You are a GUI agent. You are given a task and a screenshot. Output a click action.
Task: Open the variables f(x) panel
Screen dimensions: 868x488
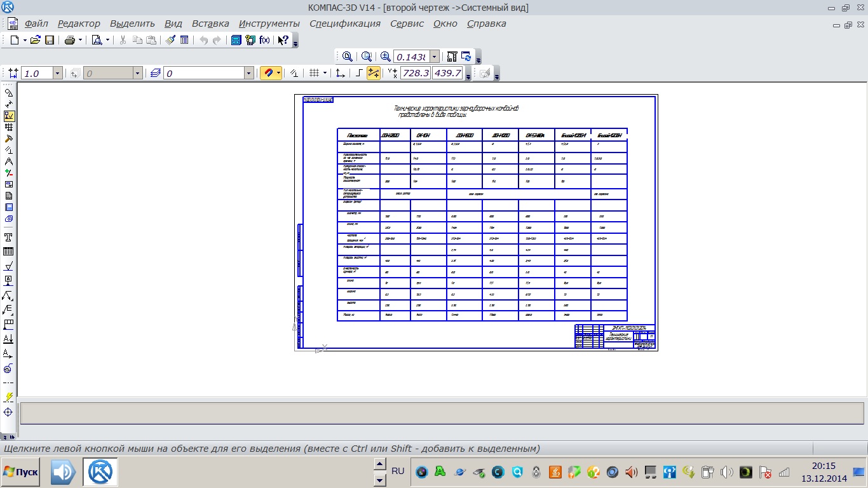point(264,39)
